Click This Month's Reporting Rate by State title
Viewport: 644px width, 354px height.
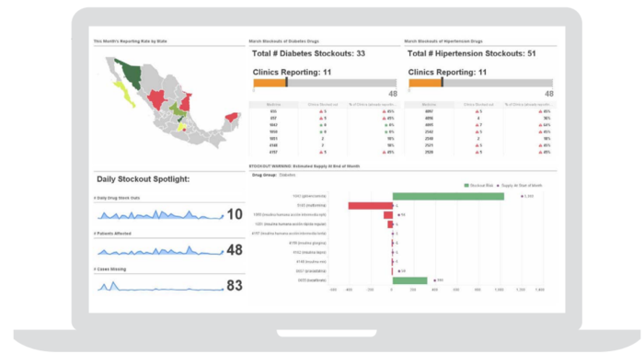pyautogui.click(x=131, y=41)
